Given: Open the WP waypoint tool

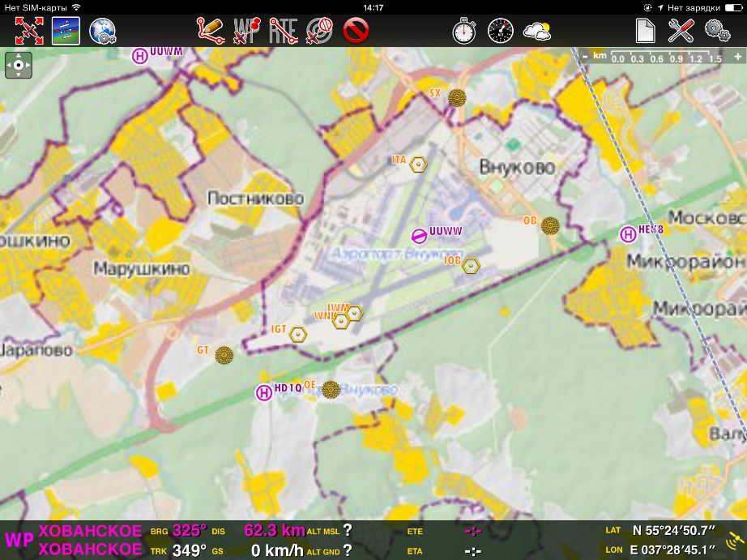Looking at the screenshot, I should click(246, 31).
